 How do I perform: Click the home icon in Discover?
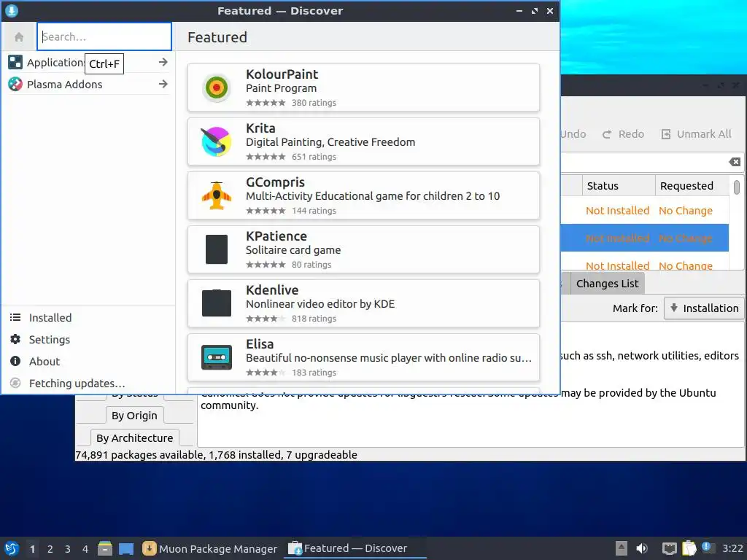click(x=19, y=36)
